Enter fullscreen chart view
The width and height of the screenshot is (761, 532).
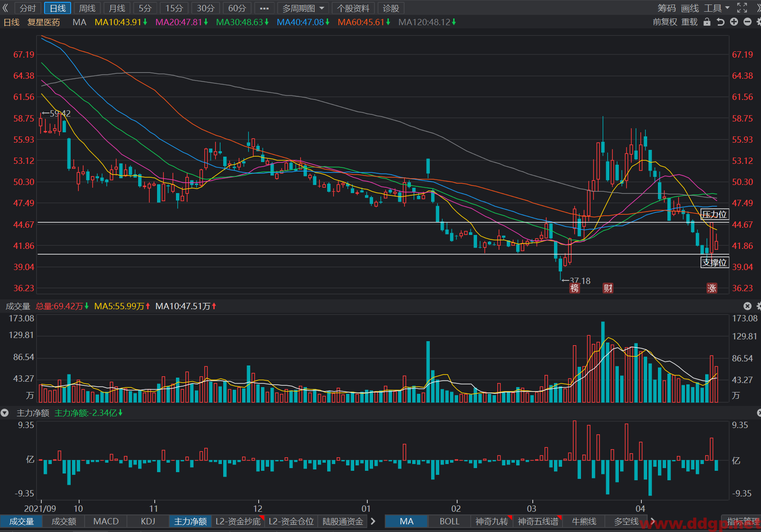pyautogui.click(x=742, y=8)
